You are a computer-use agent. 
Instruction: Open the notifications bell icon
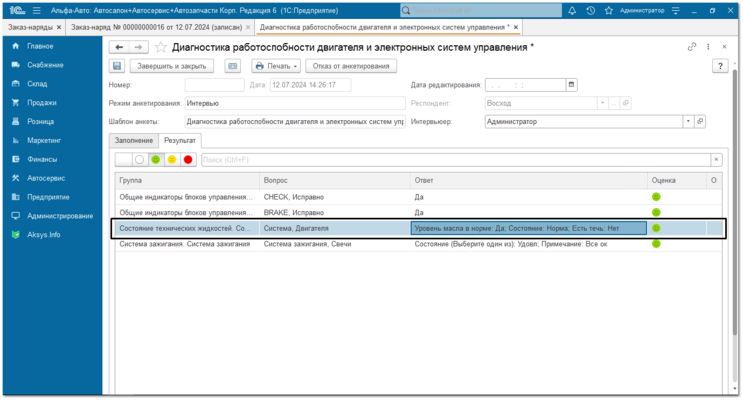click(x=572, y=10)
